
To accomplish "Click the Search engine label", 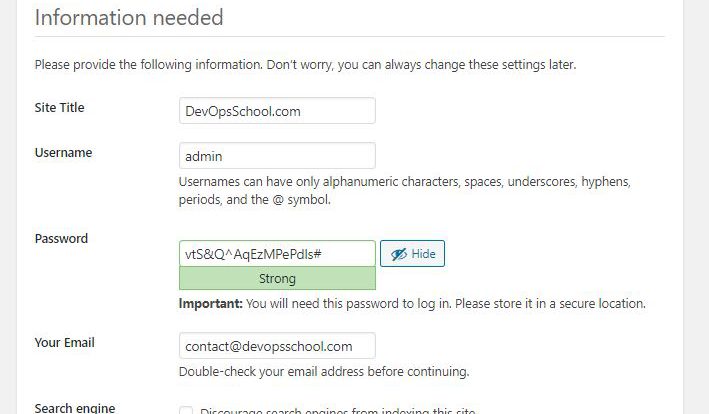I will [x=75, y=408].
